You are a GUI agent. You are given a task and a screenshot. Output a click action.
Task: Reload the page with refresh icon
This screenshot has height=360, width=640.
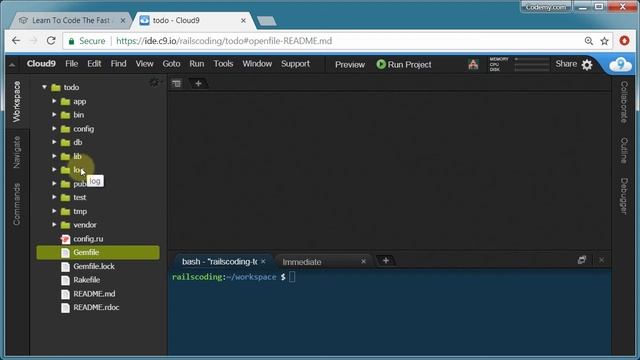point(51,41)
